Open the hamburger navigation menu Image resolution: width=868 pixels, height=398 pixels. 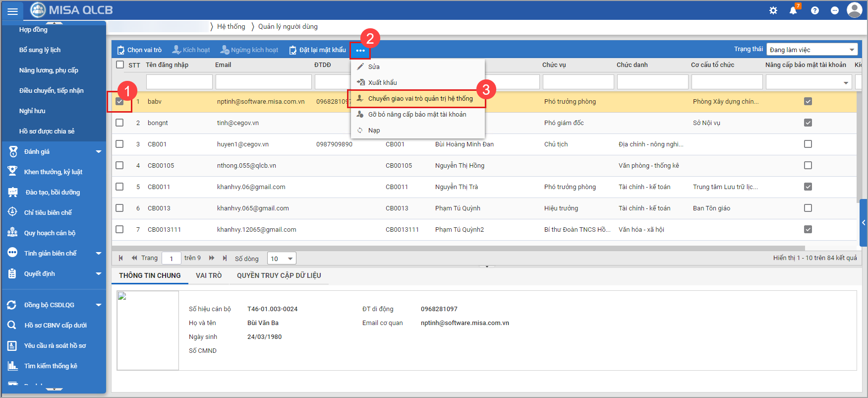pos(12,11)
